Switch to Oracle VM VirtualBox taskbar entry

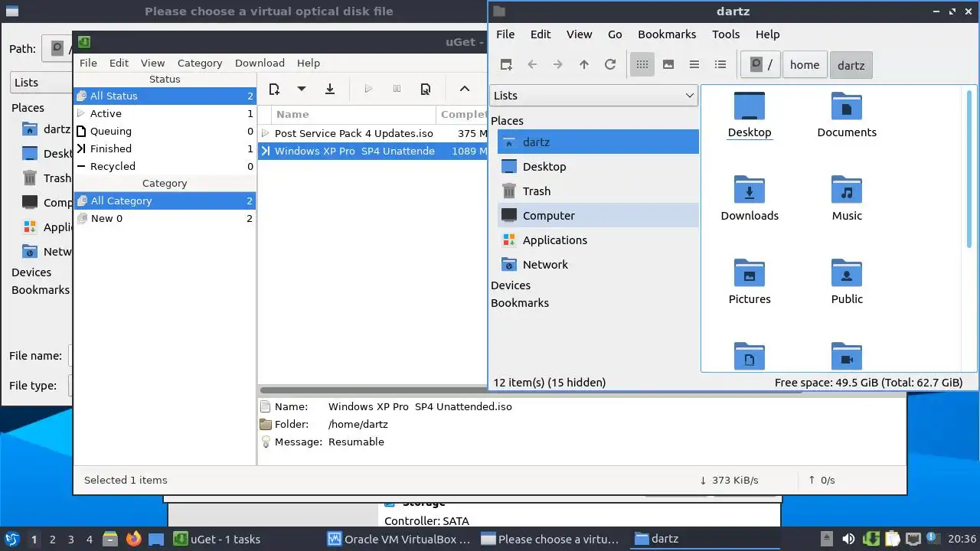click(x=398, y=539)
